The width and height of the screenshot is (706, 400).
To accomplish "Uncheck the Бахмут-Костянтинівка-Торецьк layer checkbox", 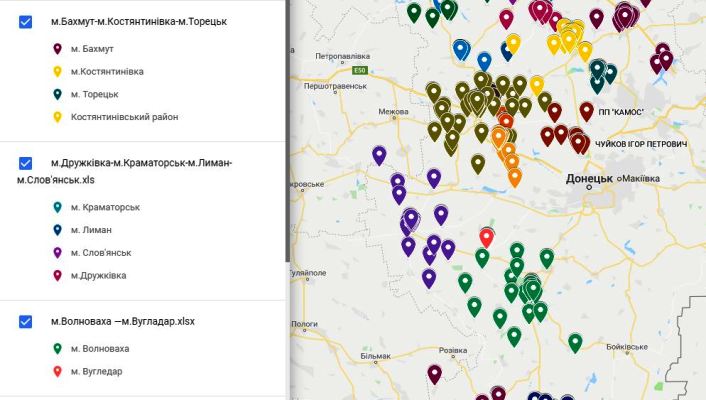I will click(26, 22).
